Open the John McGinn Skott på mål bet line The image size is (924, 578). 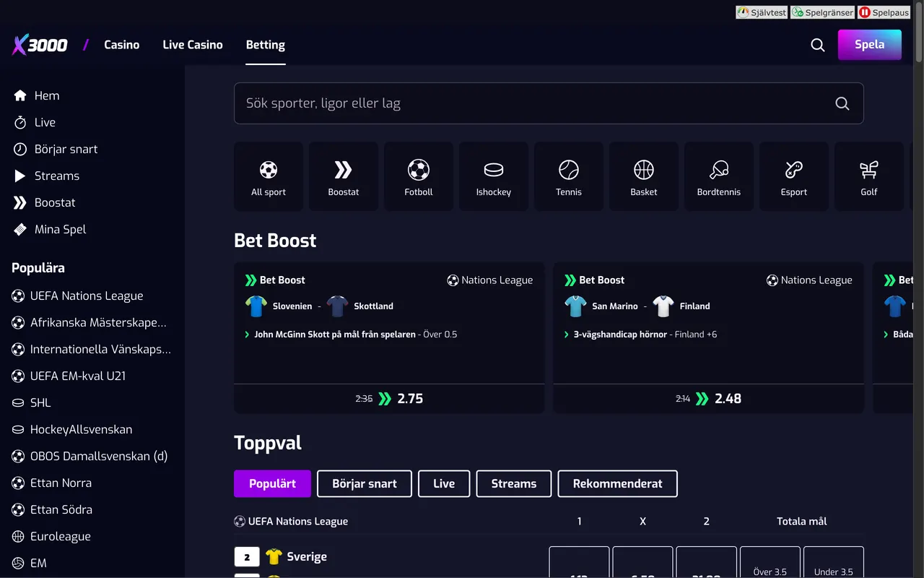coord(356,335)
